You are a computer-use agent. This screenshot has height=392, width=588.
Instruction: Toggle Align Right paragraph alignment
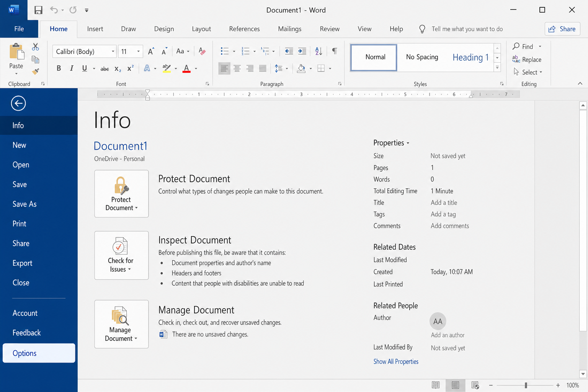[x=250, y=69]
